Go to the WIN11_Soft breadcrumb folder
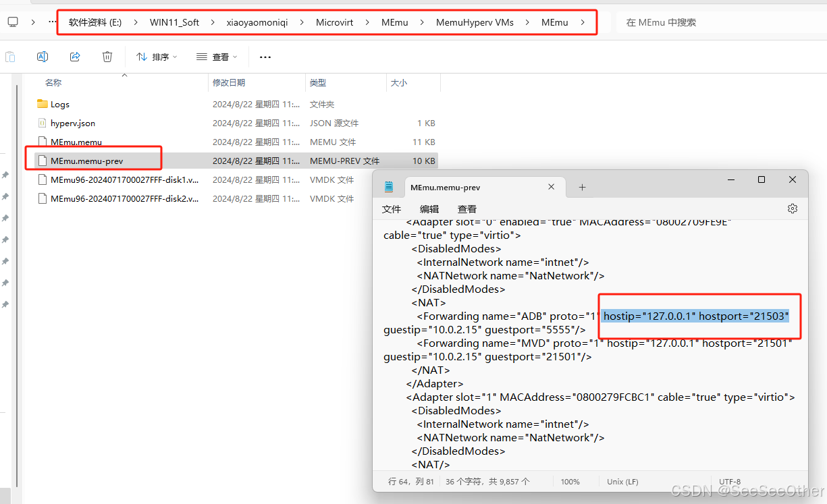Screen dimensions: 827x504 click(174, 22)
